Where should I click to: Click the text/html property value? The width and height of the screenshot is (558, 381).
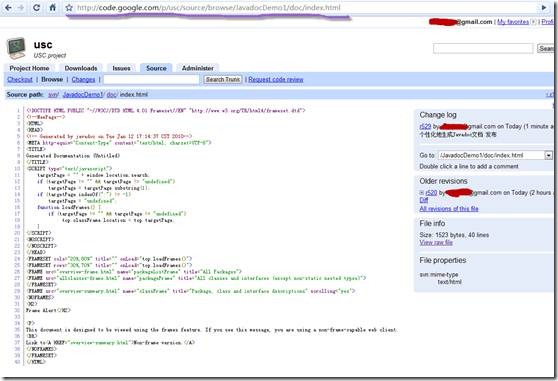[x=449, y=282]
